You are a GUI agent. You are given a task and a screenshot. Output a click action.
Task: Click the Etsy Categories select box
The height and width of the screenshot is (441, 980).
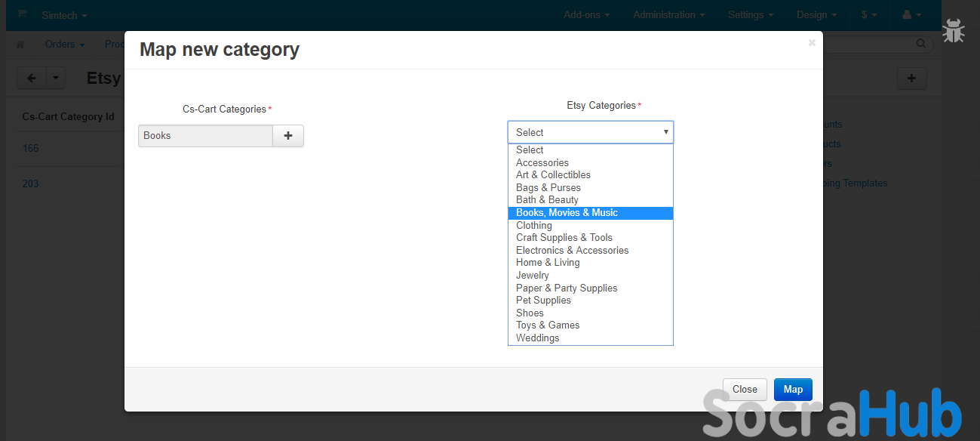591,132
